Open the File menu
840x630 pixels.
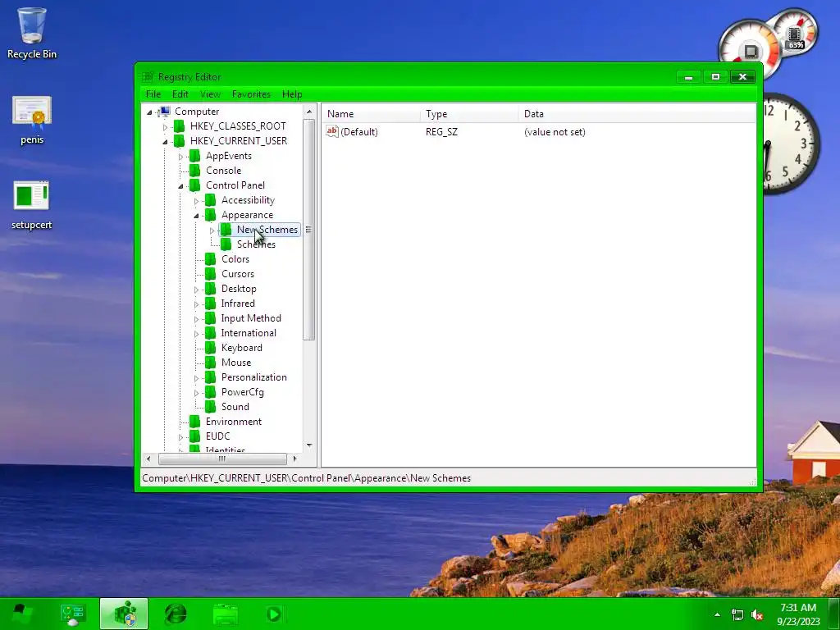click(153, 94)
